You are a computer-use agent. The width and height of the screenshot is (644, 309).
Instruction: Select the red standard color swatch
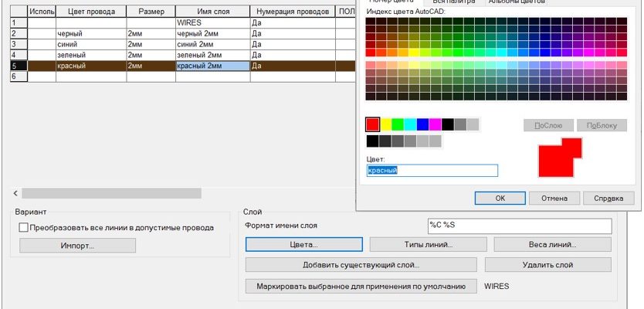coord(373,124)
